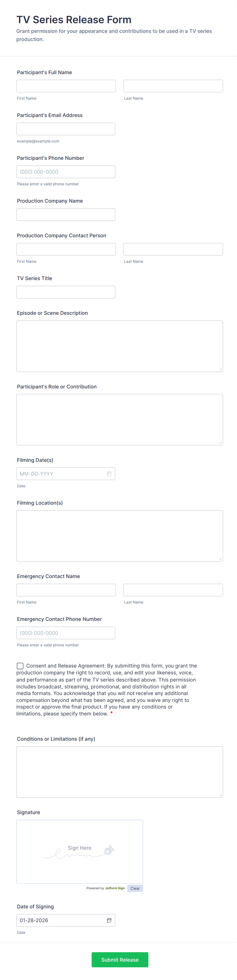
Task: Click the Participant's Phone Number field
Action: click(66, 172)
